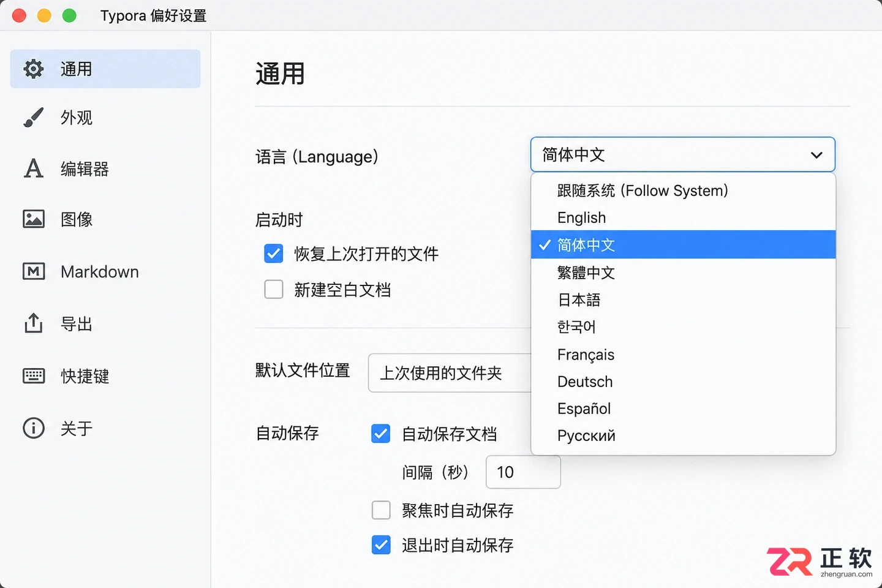
Task: Open the 通用 settings tab
Action: click(105, 69)
